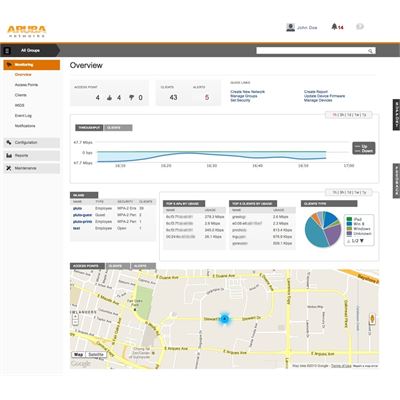Toggle Win 8 in the pie chart legend

point(356,224)
